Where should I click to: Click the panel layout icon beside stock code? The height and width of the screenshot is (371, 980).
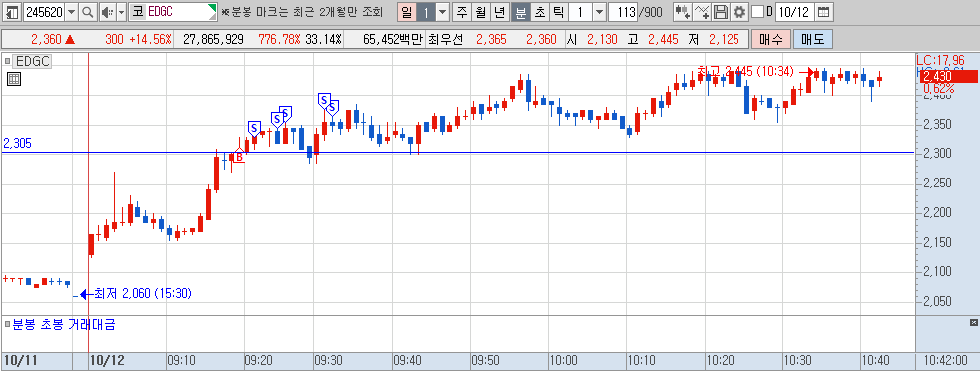coord(11,12)
